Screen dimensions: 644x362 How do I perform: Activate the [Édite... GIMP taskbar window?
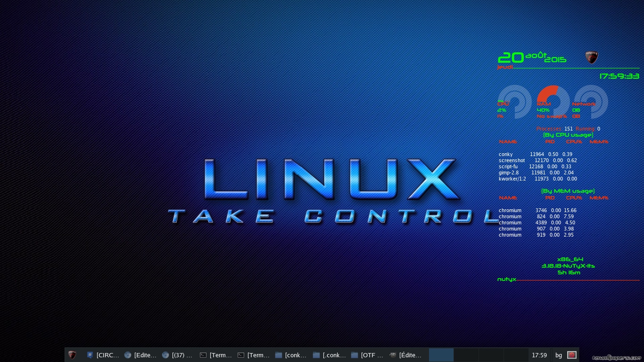point(405,355)
